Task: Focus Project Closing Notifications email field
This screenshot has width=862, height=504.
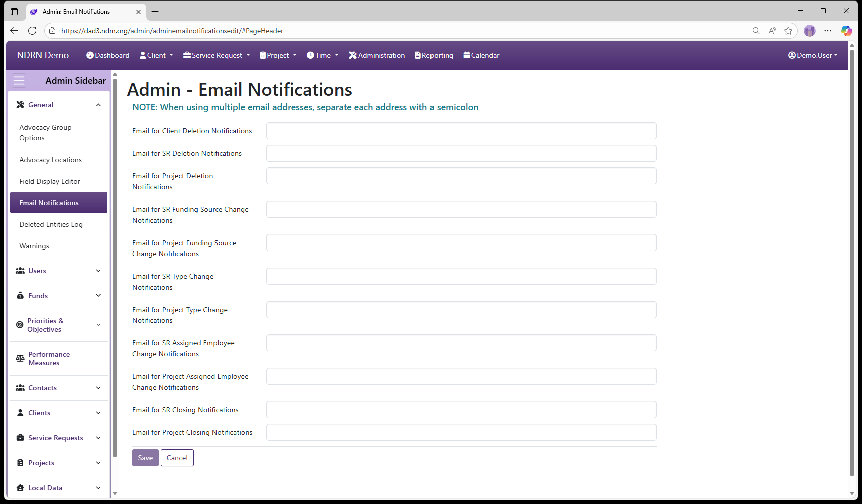Action: pos(461,432)
